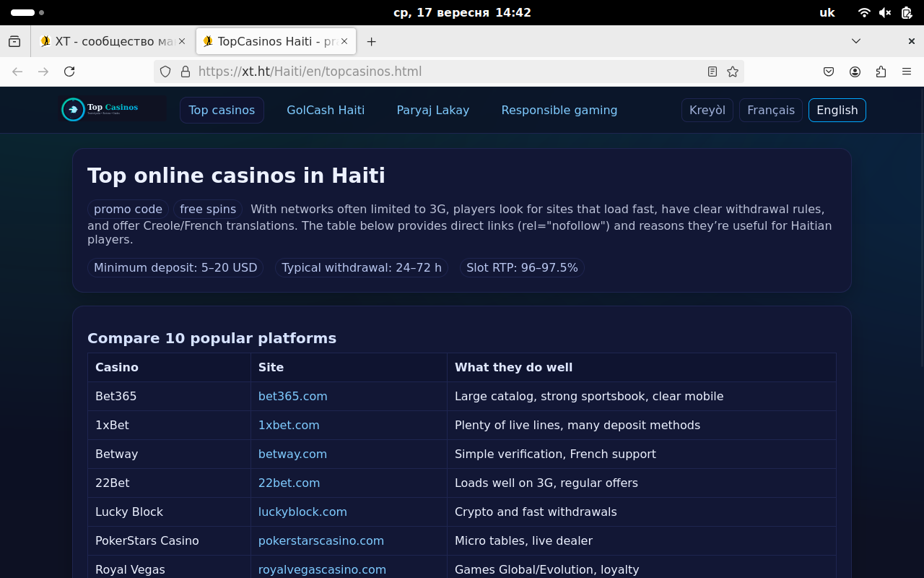This screenshot has width=924, height=578.
Task: Open the bet365.com link
Action: [x=293, y=396]
